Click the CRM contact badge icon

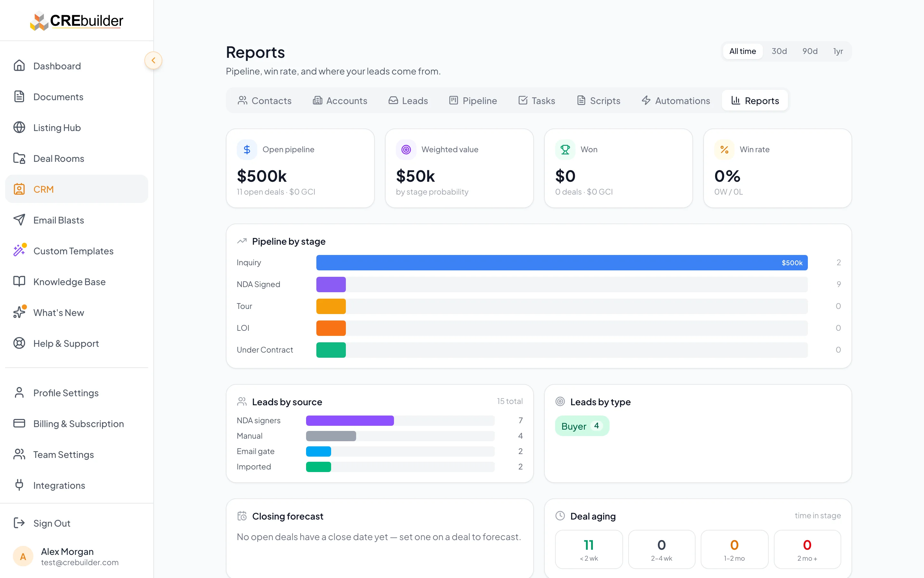tap(19, 189)
